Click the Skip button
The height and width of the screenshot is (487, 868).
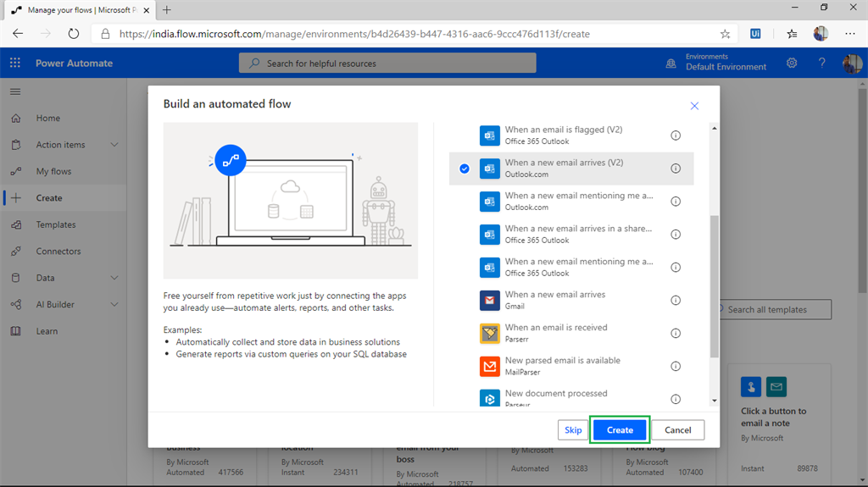(x=573, y=430)
